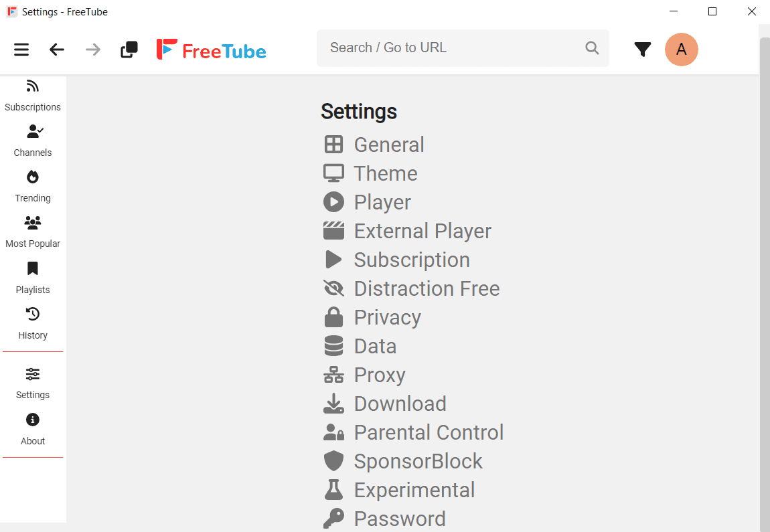
Task: Open a new window with the duplicate icon
Action: (129, 50)
